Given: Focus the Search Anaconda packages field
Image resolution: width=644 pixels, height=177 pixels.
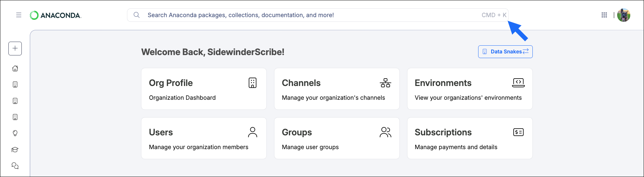Looking at the screenshot, I should coord(318,15).
